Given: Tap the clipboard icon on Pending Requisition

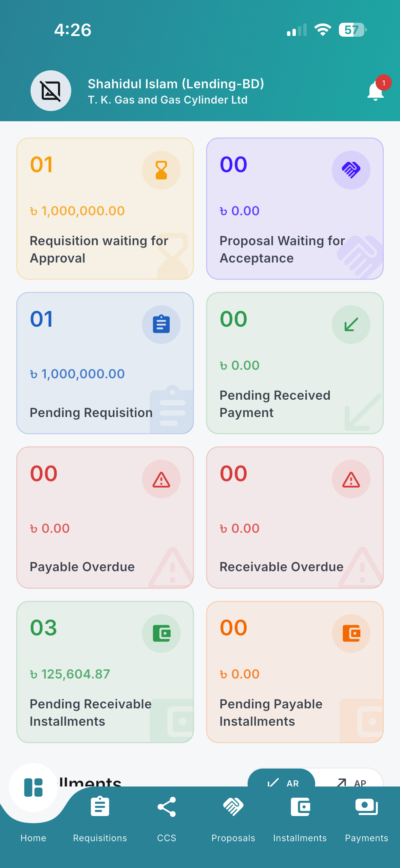Looking at the screenshot, I should (161, 325).
